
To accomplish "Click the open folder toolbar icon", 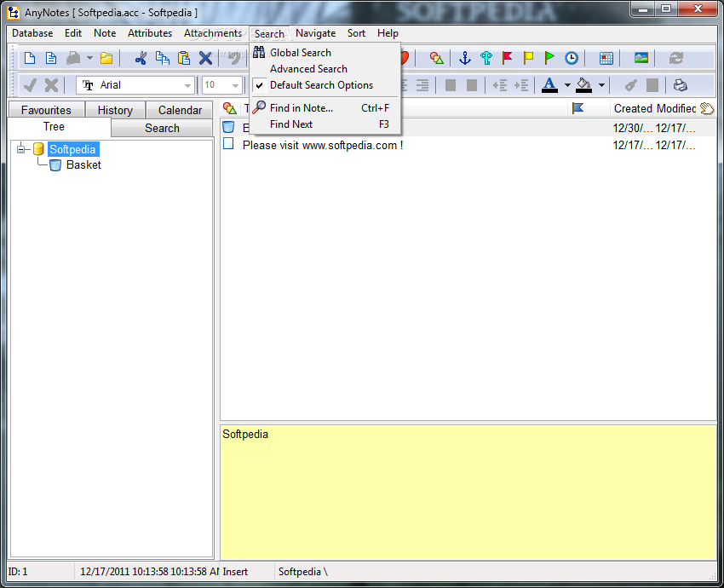I will (x=106, y=58).
